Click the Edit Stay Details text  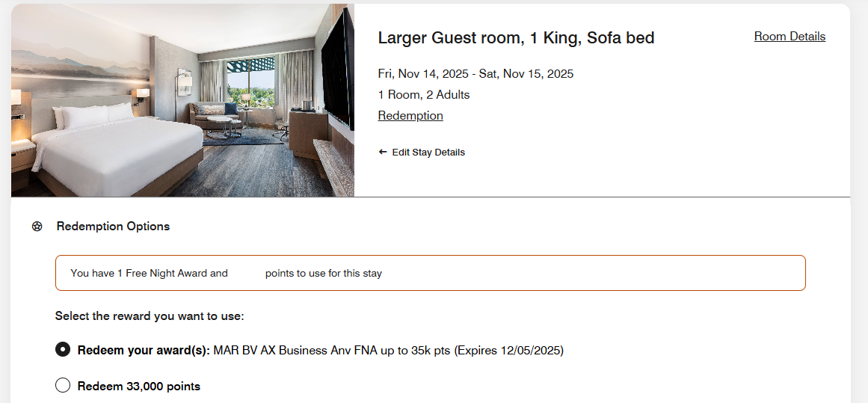428,153
